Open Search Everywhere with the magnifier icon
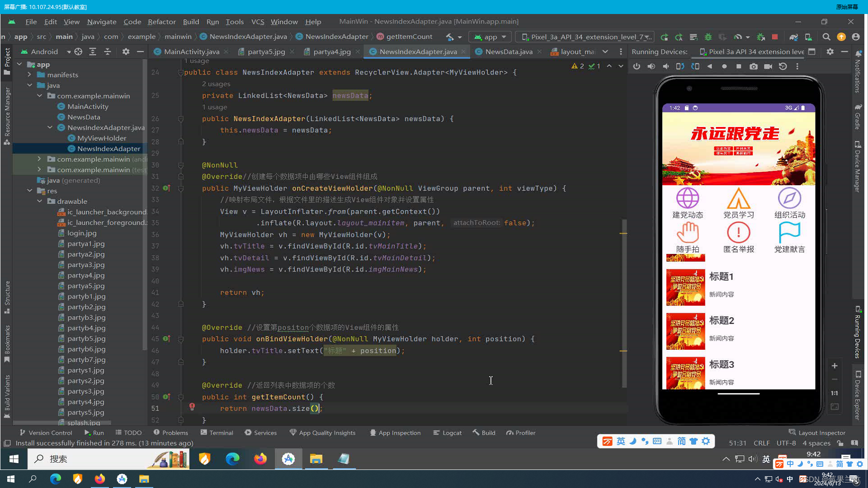This screenshot has height=488, width=868. click(x=826, y=37)
